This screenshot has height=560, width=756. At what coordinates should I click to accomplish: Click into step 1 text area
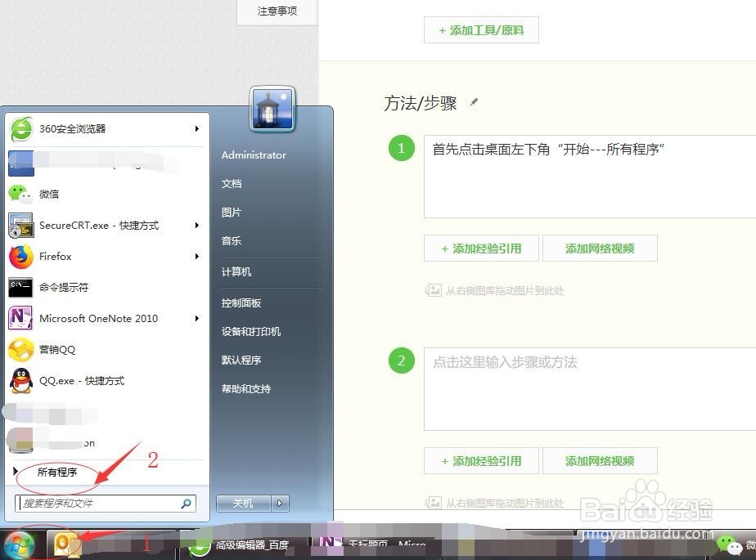click(590, 177)
